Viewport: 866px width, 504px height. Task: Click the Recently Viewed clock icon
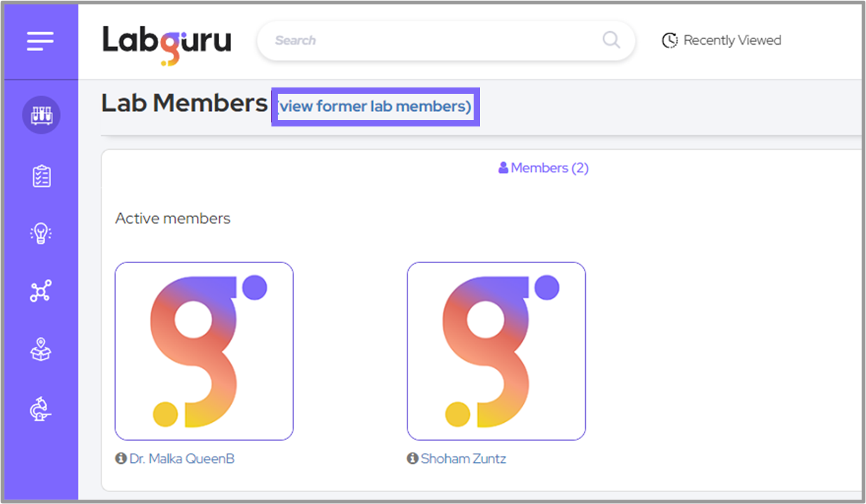(x=669, y=40)
